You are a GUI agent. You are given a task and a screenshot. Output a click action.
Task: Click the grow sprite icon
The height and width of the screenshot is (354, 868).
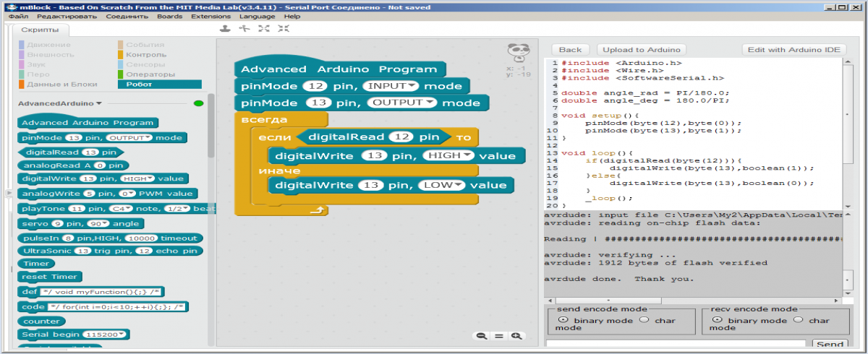[x=264, y=29]
